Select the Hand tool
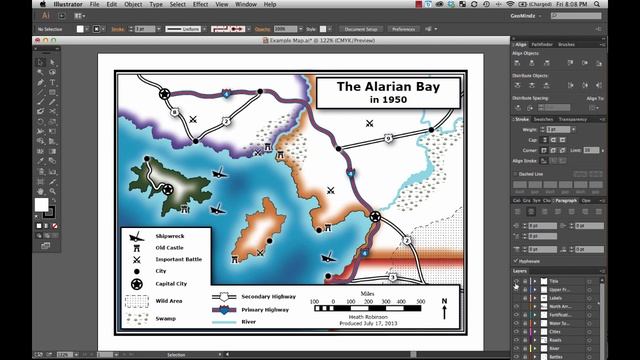This screenshot has width=640, height=360. pyautogui.click(x=40, y=191)
